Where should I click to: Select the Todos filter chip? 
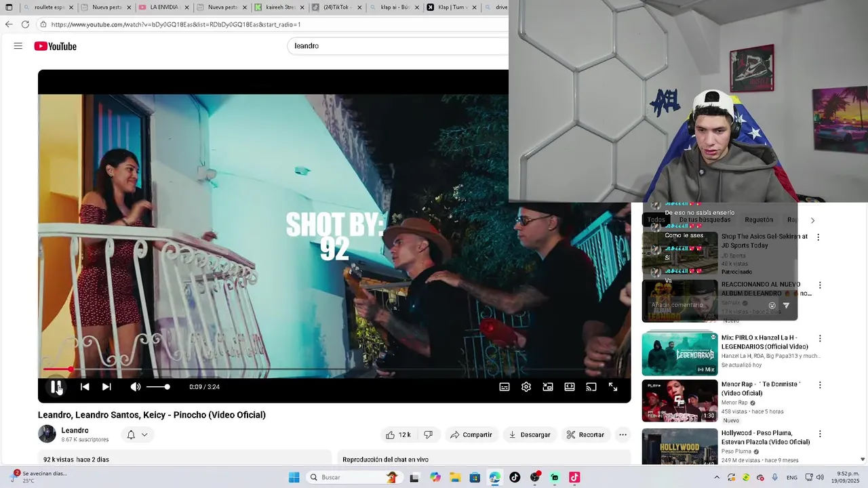tap(656, 220)
